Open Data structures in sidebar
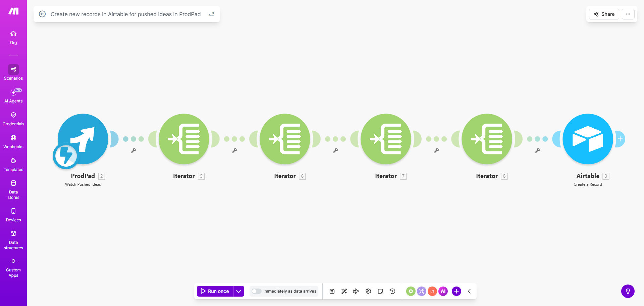This screenshot has width=644, height=306. click(13, 240)
